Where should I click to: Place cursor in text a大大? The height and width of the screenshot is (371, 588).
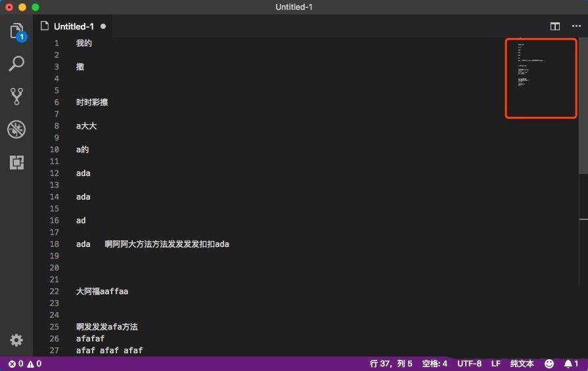coord(86,126)
